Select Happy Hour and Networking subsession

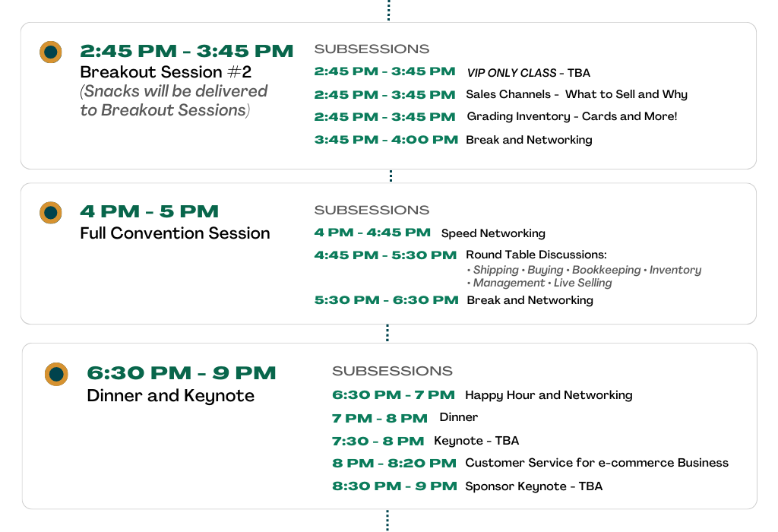coord(549,395)
